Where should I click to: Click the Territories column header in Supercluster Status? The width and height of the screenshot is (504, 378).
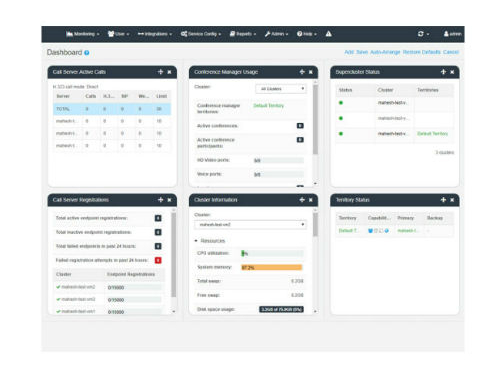[428, 90]
